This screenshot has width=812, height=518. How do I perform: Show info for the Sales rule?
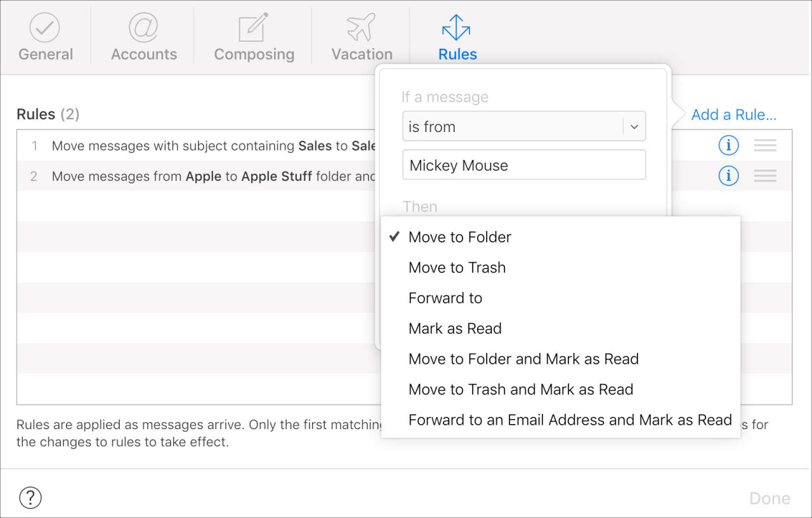point(728,145)
